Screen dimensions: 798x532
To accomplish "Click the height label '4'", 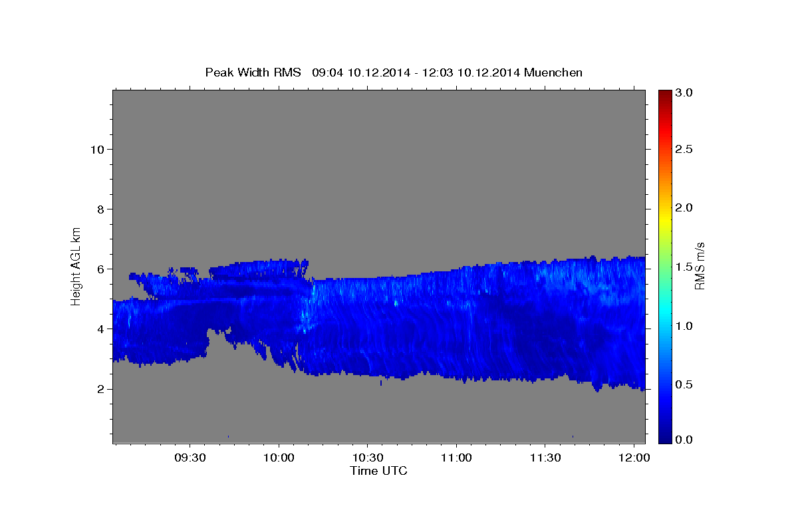I will (x=100, y=329).
